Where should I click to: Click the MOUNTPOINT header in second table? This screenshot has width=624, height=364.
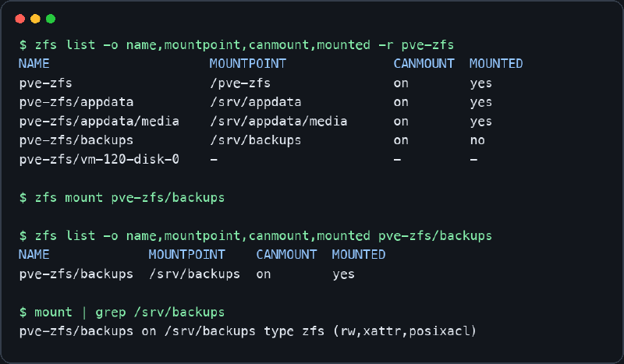(187, 255)
